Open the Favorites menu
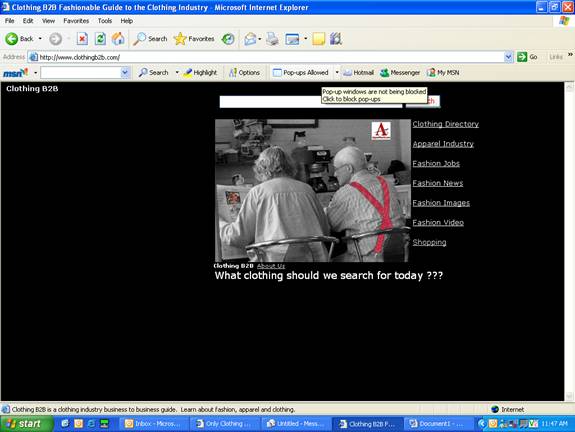 pyautogui.click(x=76, y=21)
